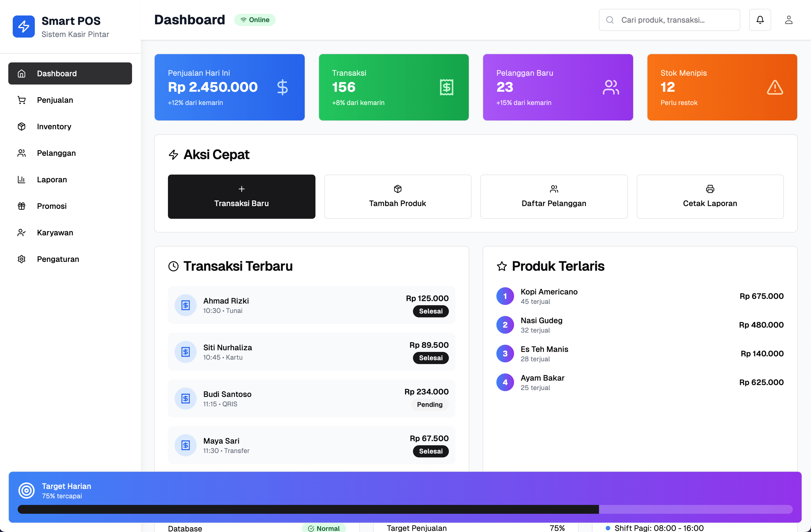Select Nasi Gudeg product name
Screen dimensions: 811x532
(541, 321)
